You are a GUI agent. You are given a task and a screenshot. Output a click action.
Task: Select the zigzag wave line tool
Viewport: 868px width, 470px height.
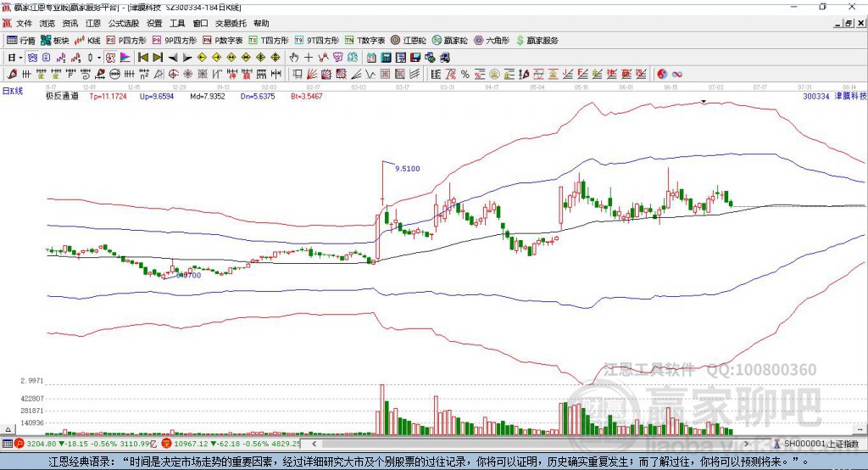click(x=370, y=75)
